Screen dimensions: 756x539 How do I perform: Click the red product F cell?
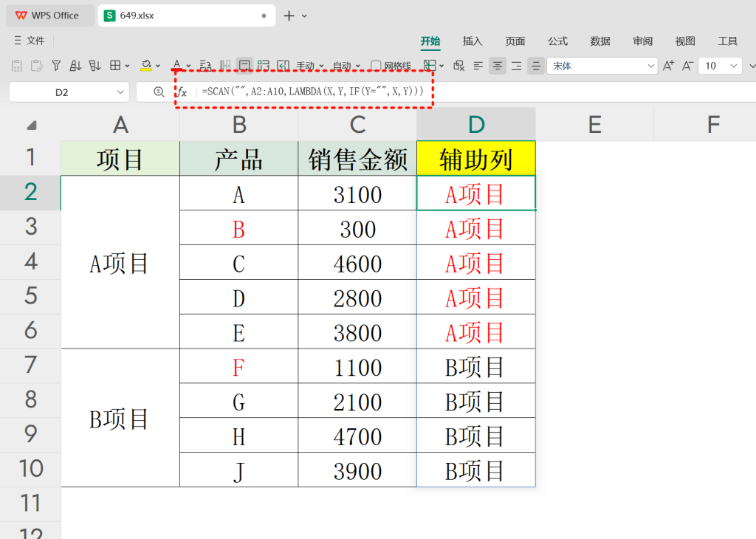point(239,366)
